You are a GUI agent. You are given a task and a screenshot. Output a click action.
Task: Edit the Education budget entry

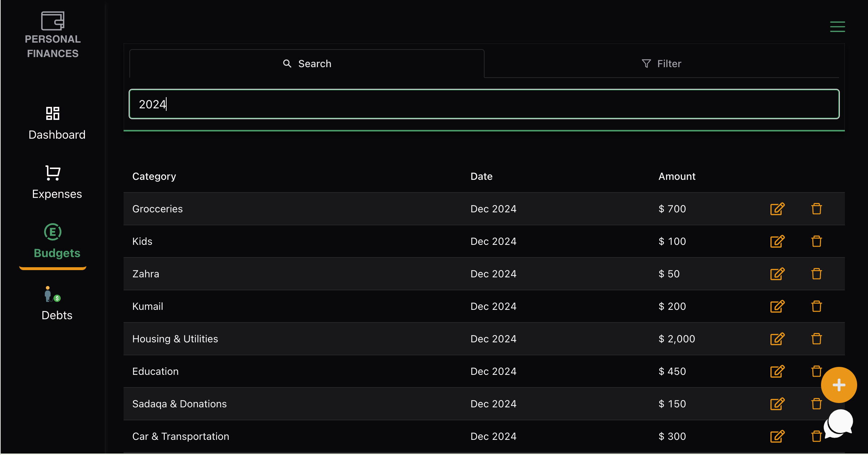[x=777, y=371]
